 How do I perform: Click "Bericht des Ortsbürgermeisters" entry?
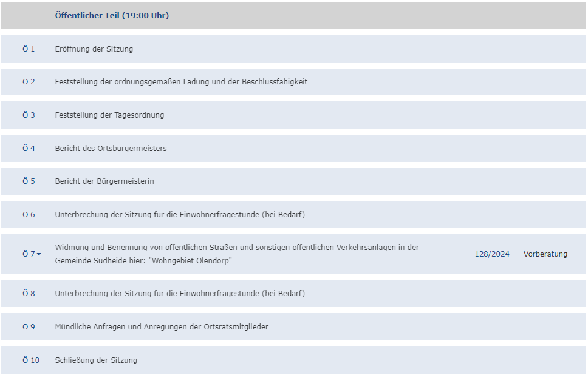[x=111, y=149]
